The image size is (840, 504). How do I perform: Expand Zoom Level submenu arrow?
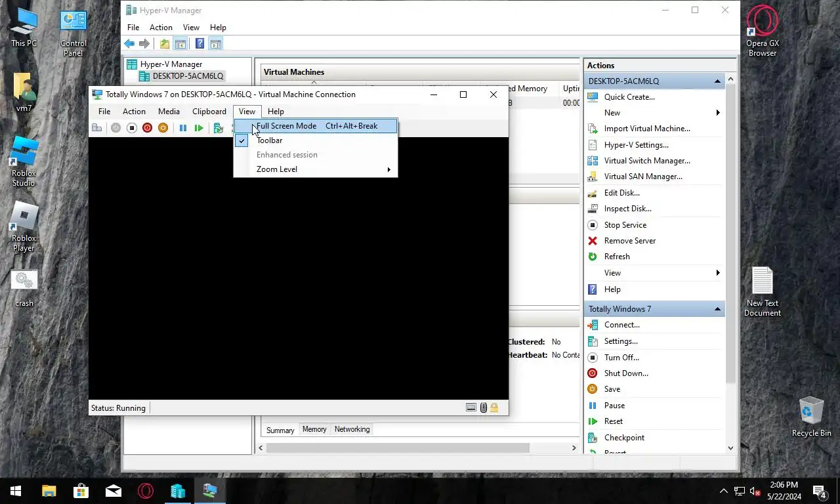388,169
